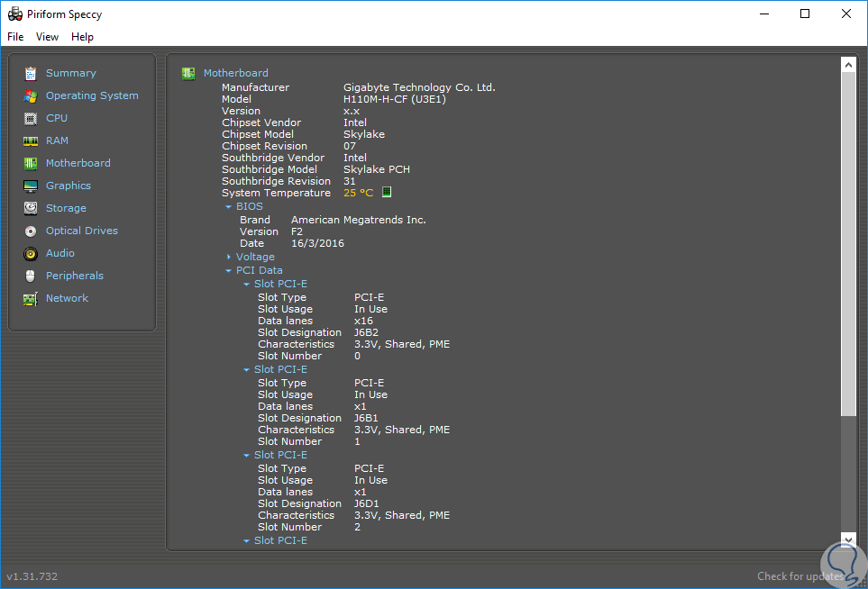The height and width of the screenshot is (589, 868).
Task: Click the Skylake PCH southbridge model value
Action: coord(377,170)
